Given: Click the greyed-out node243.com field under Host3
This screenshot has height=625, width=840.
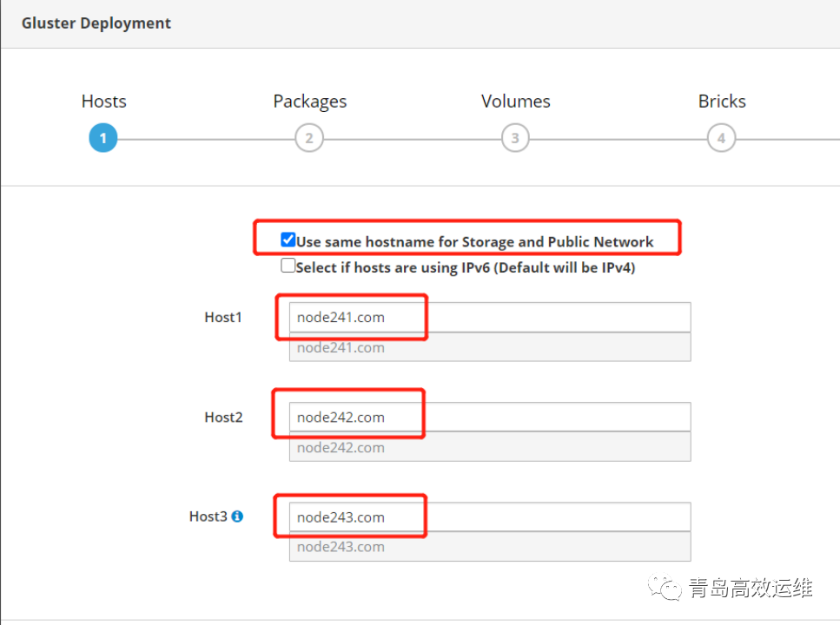Looking at the screenshot, I should [489, 547].
